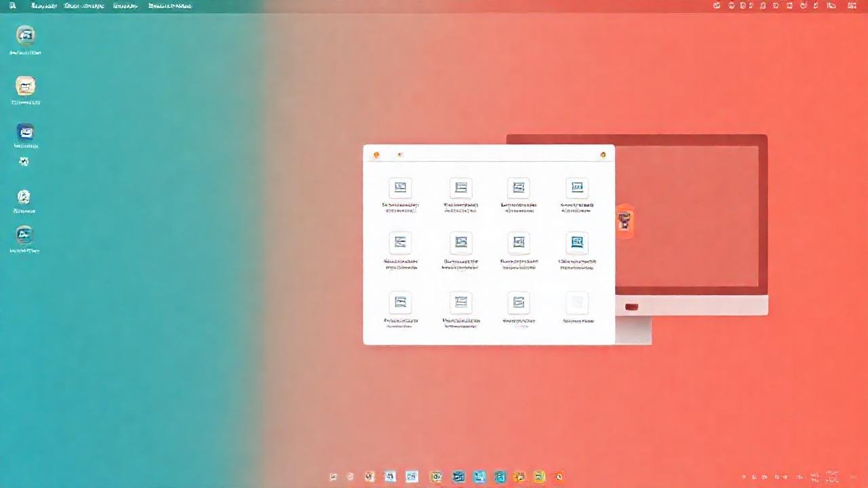Toggle the star icon in the window titlebar
The height and width of the screenshot is (488, 868).
tap(399, 155)
